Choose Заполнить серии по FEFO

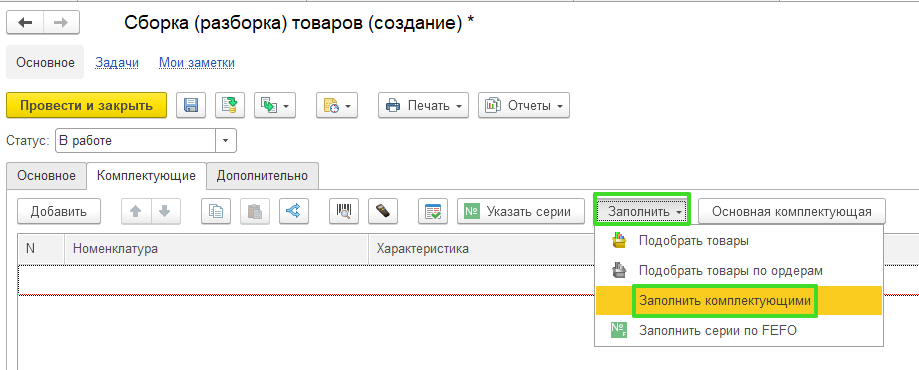[x=738, y=331]
